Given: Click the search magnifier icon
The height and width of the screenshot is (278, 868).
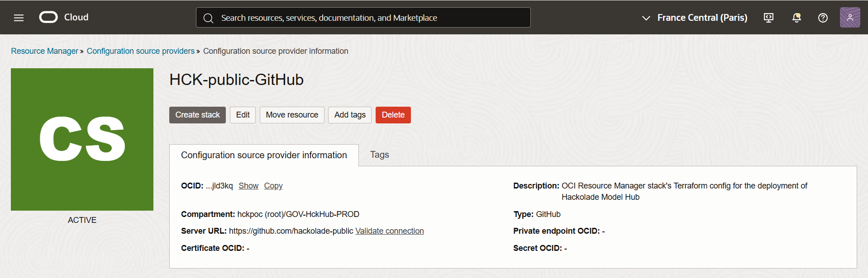Looking at the screenshot, I should coord(208,18).
